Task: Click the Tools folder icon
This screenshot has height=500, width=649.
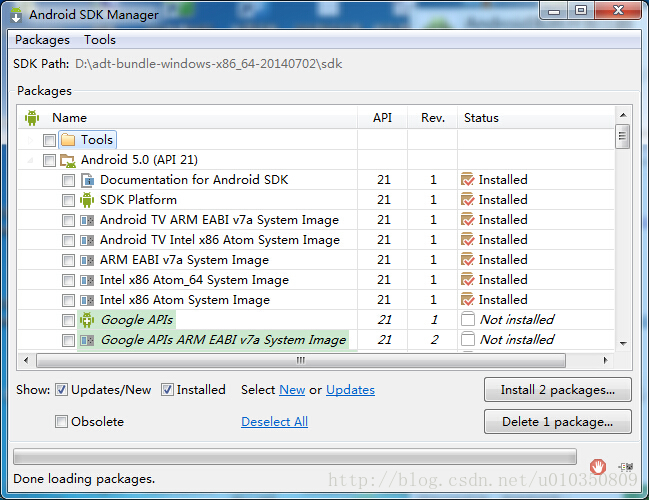Action: click(68, 140)
